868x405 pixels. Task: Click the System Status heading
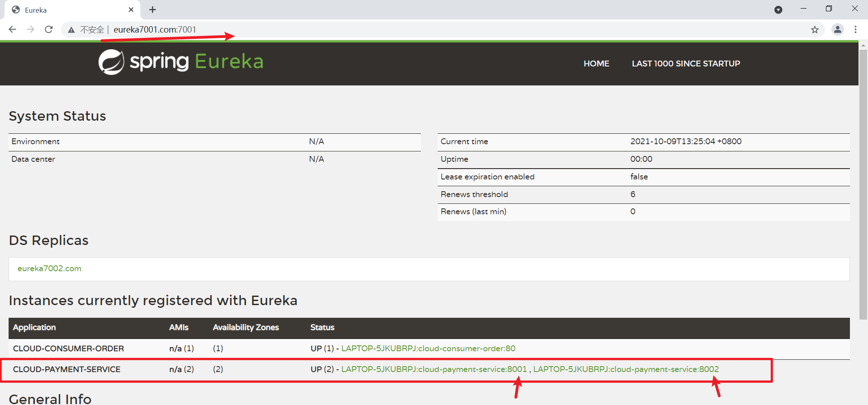click(x=57, y=116)
